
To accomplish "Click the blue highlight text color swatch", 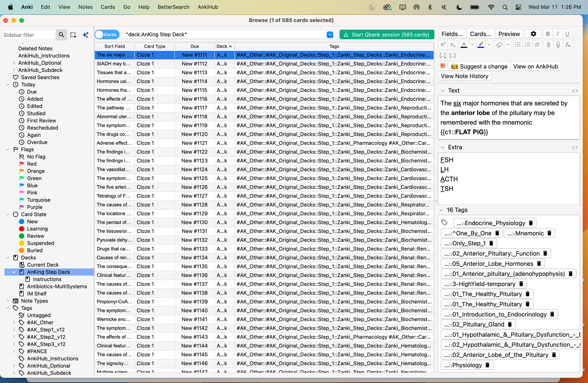I will point(481,45).
